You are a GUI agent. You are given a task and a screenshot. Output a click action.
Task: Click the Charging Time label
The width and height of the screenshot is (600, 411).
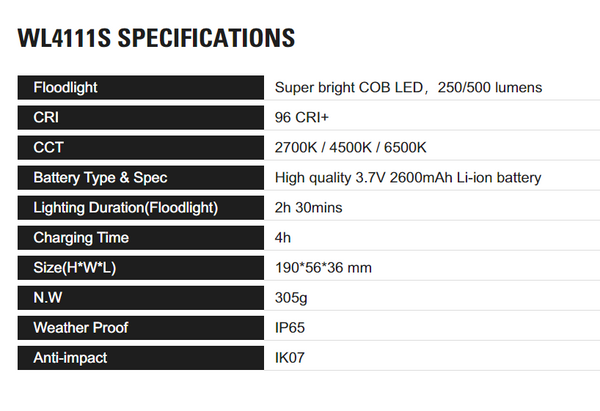click(x=140, y=238)
